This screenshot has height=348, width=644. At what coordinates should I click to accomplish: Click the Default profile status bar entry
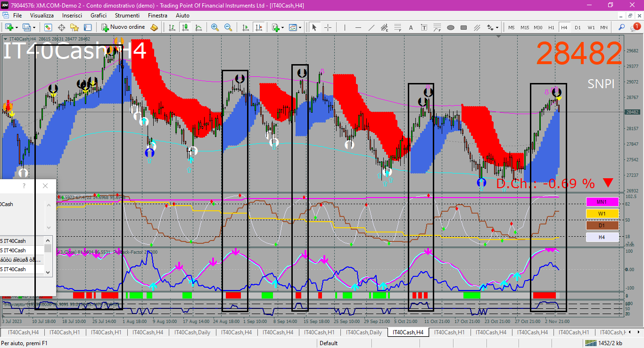pyautogui.click(x=329, y=343)
